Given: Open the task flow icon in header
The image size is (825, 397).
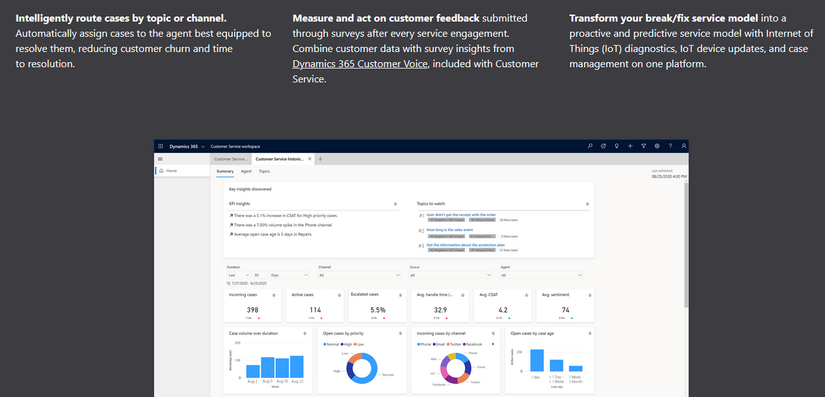Looking at the screenshot, I should point(603,146).
